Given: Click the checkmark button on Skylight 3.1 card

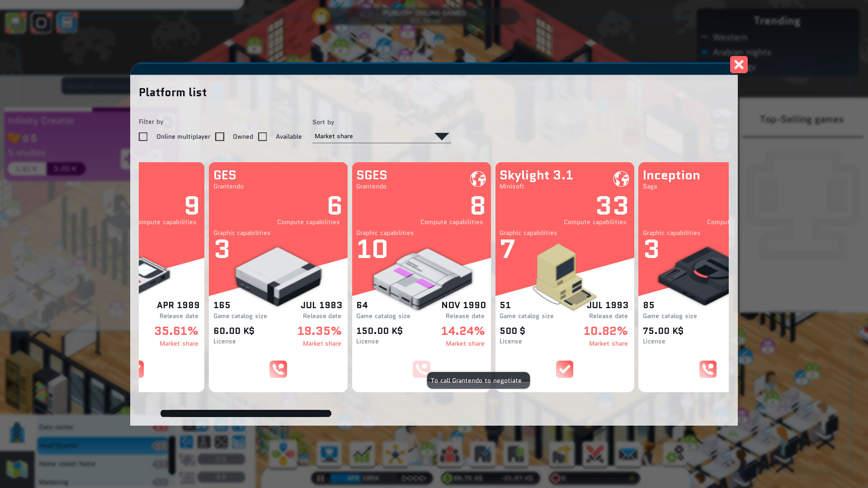Looking at the screenshot, I should coord(564,370).
